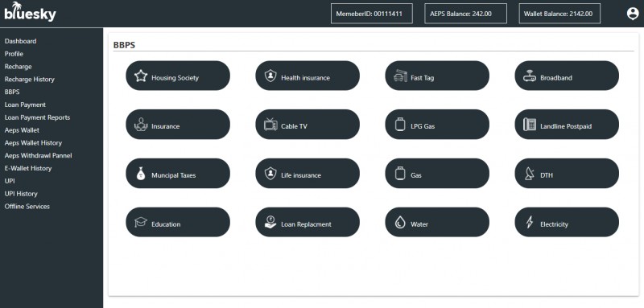Open Loan Payment Reports in sidebar
This screenshot has height=308, width=644.
coord(37,117)
